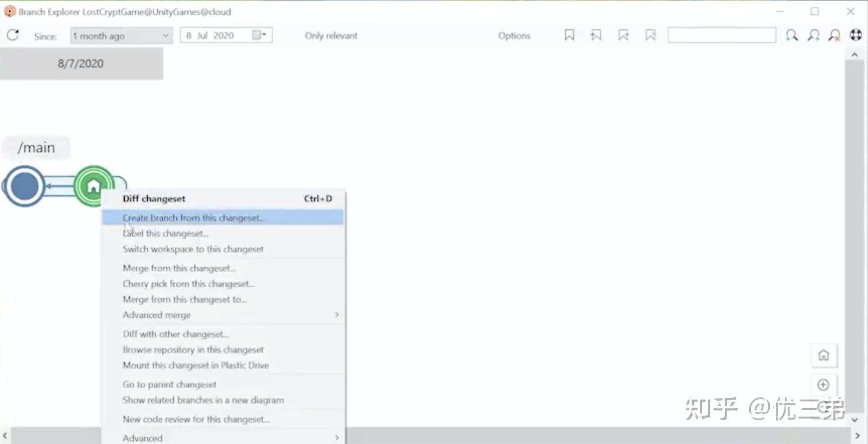Click the first magnifier search icon
Screen dimensions: 868x444
pos(792,35)
